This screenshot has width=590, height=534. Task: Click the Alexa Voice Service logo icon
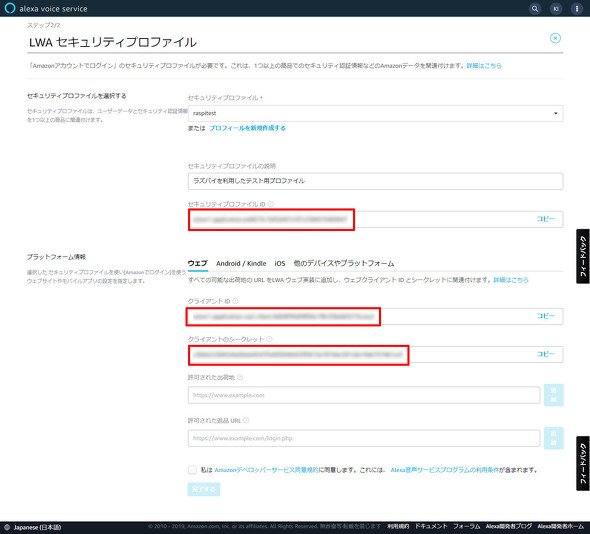[9, 8]
